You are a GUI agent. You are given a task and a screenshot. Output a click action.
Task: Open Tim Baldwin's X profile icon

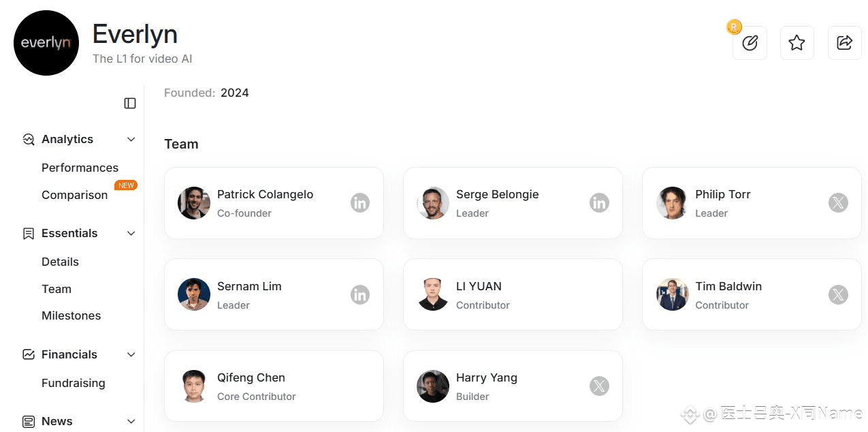coord(838,294)
